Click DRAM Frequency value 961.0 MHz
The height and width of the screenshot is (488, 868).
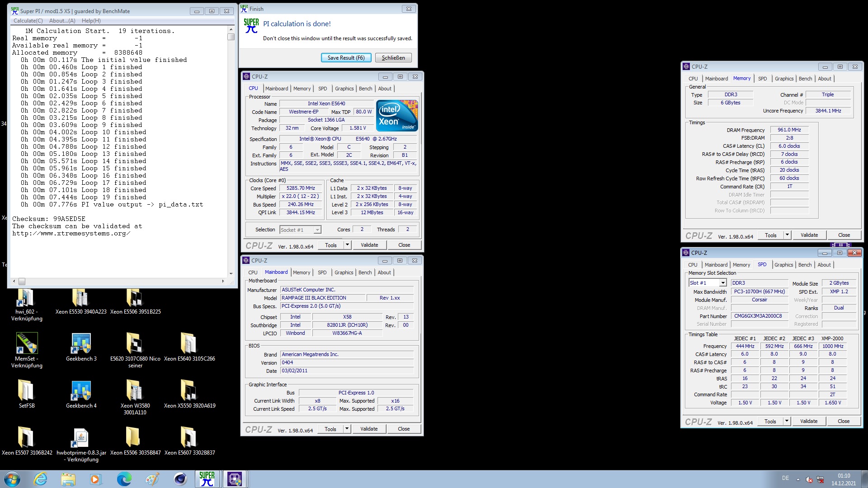tap(789, 130)
